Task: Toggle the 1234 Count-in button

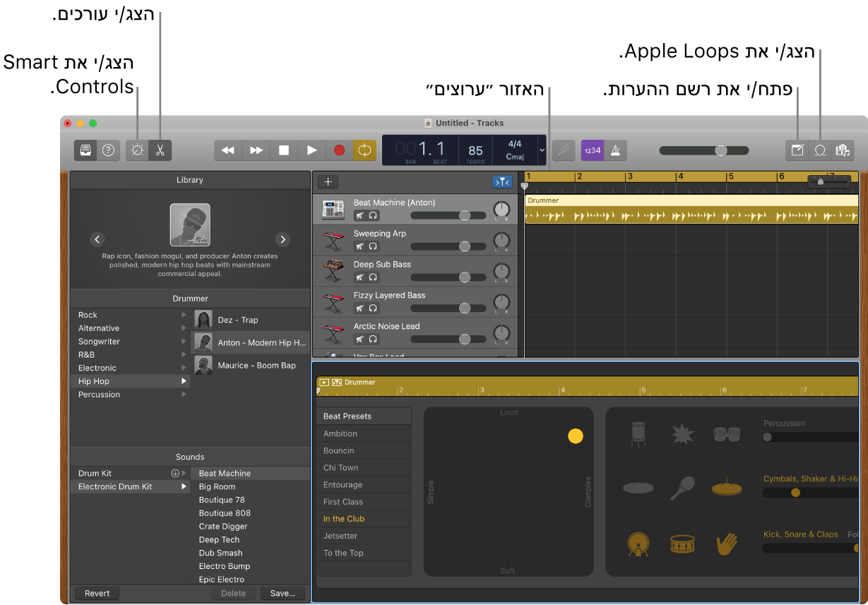Action: click(593, 150)
